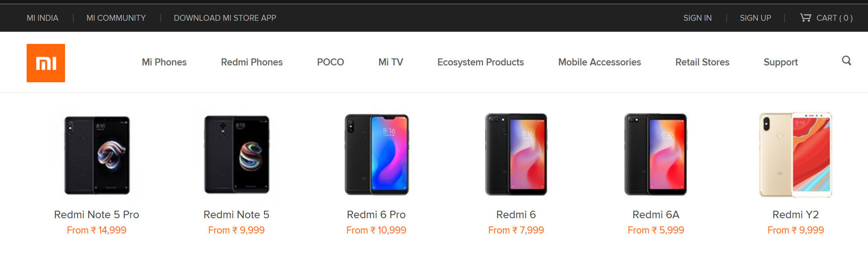Open the Redmi 6 Pro phone image
Viewport: 868px width, 255px height.
click(x=376, y=155)
